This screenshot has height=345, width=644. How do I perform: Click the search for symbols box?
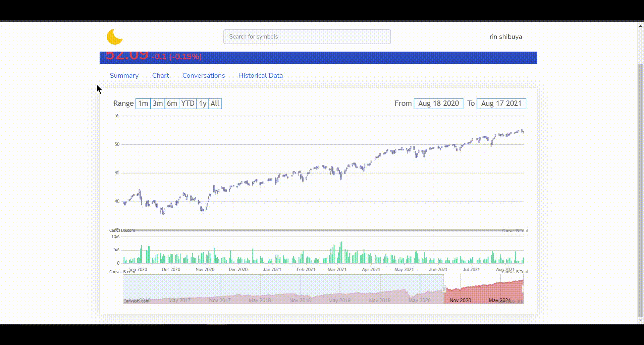click(x=307, y=37)
